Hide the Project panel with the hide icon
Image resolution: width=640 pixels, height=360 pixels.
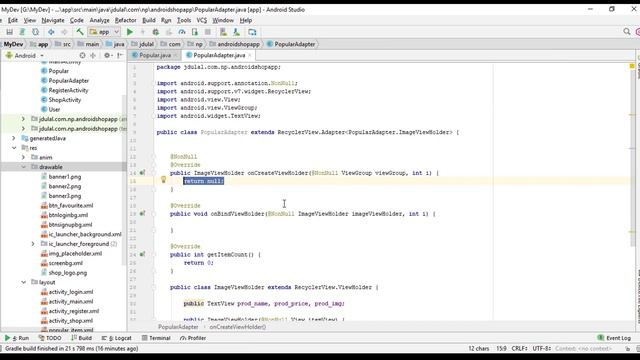120,55
